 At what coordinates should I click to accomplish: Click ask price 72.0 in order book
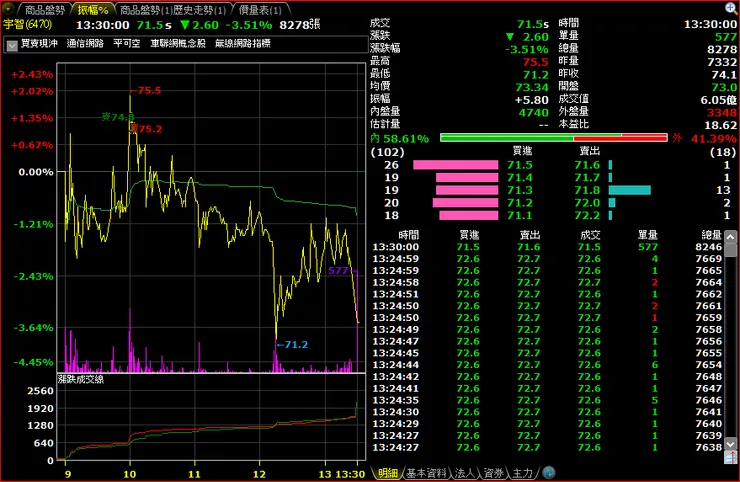tap(587, 203)
